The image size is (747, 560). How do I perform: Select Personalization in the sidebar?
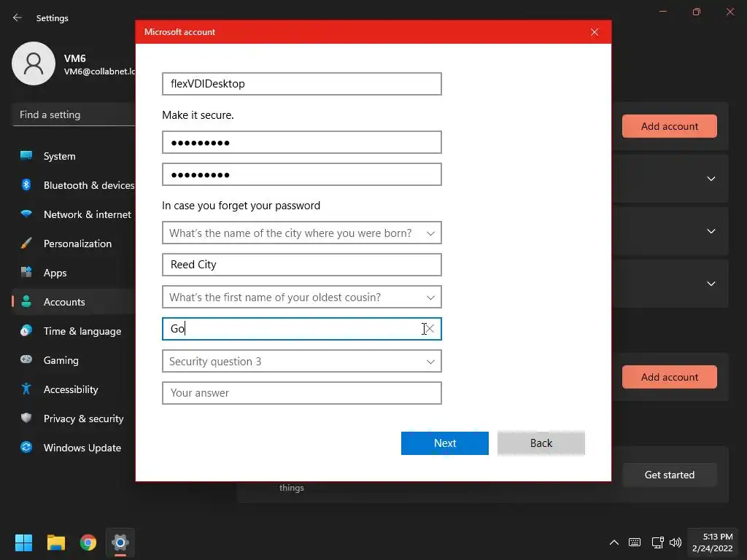coord(74,244)
